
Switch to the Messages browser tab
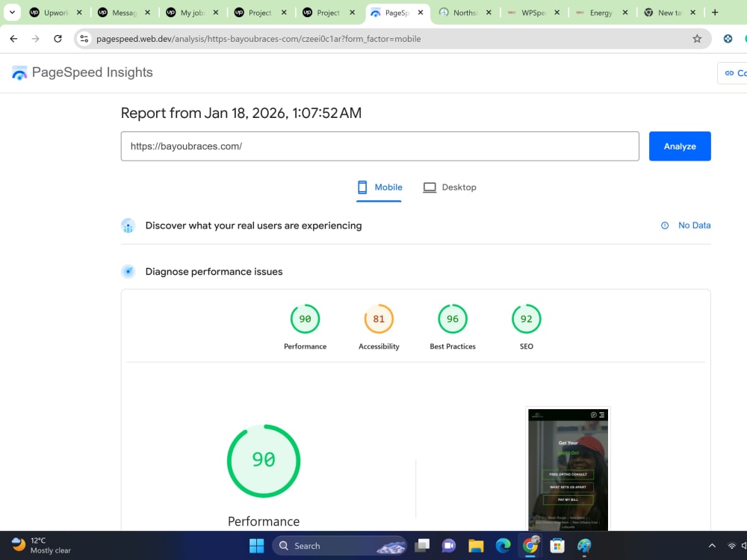pos(124,13)
